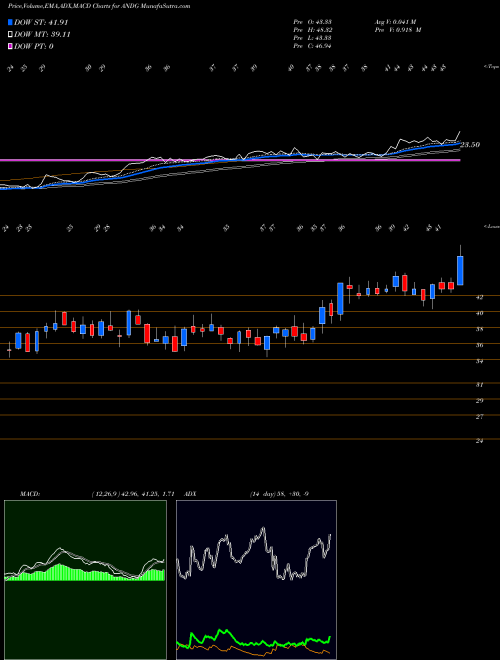Click the tall blue latest candlestick

[x=461, y=270]
